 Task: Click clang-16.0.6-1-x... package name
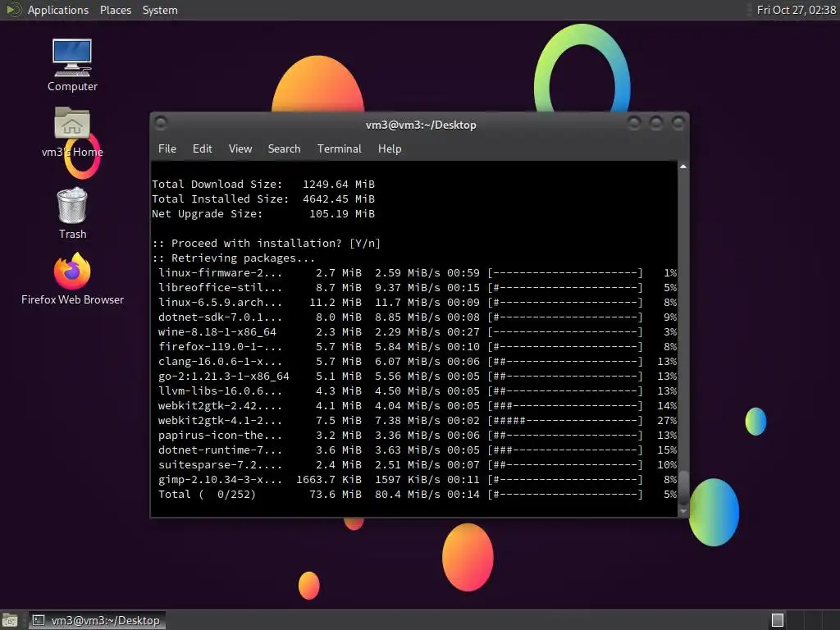click(220, 362)
